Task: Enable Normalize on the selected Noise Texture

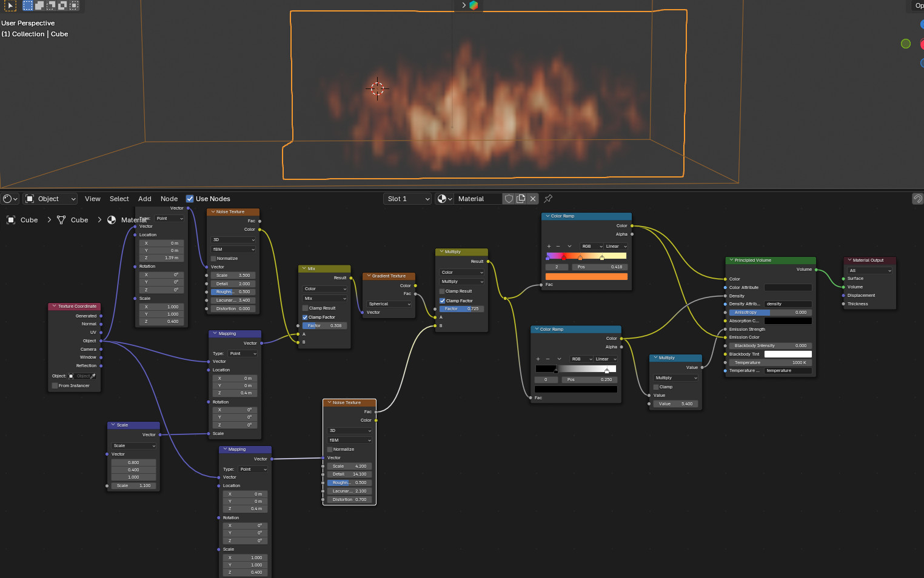Action: click(330, 450)
